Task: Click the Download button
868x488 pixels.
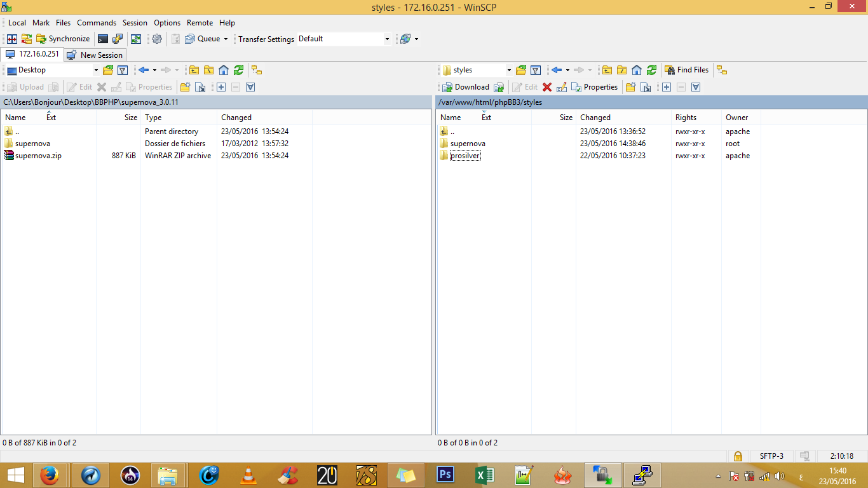Action: pyautogui.click(x=466, y=87)
